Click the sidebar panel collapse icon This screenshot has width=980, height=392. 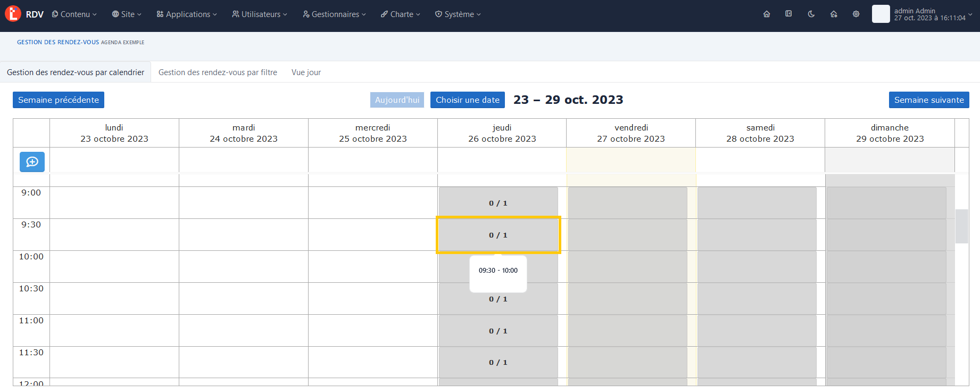788,14
